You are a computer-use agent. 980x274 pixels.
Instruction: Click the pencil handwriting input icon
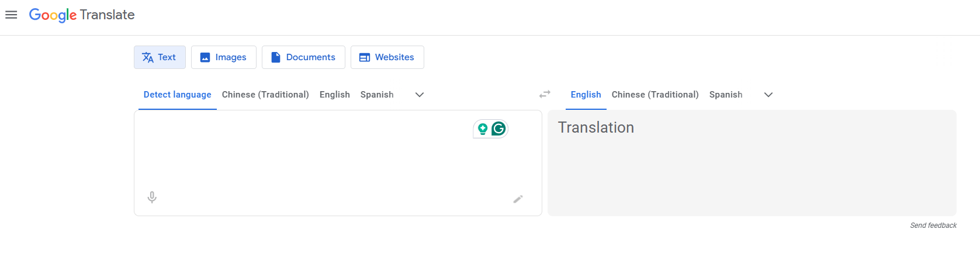518,199
